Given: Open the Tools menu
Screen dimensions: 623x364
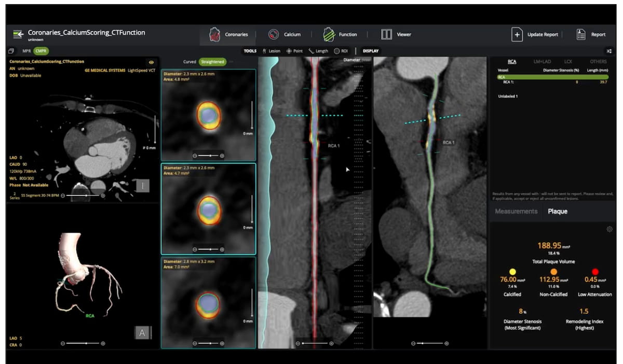Looking at the screenshot, I should [x=250, y=51].
